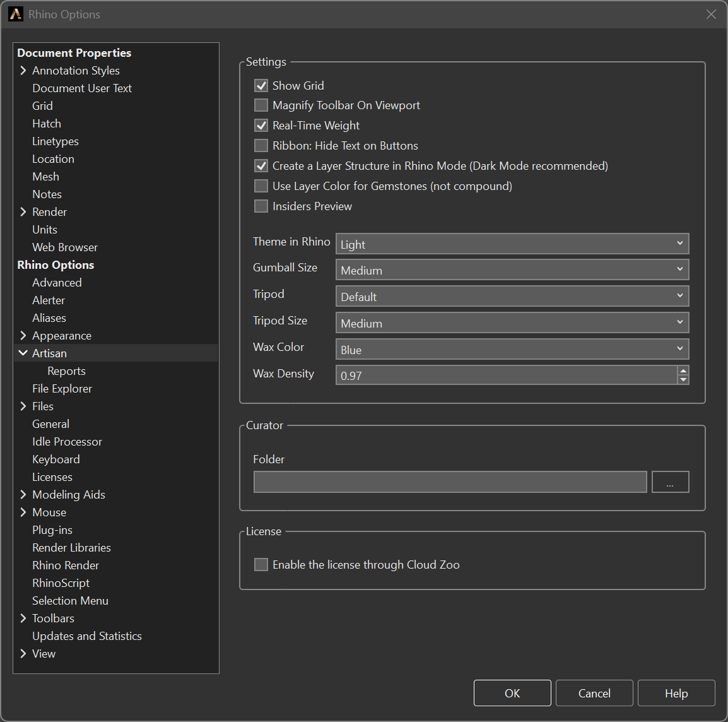Tick the Insiders Preview checkbox
728x722 pixels.
click(x=261, y=206)
